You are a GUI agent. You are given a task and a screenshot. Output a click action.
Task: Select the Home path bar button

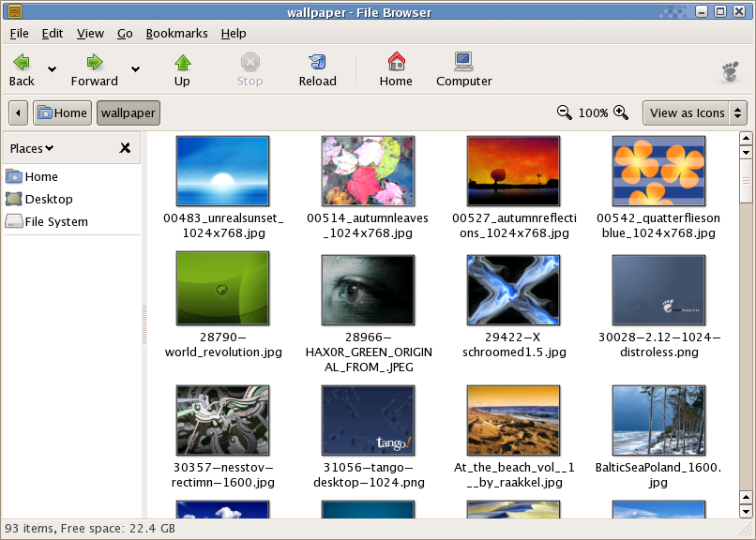pyautogui.click(x=62, y=112)
